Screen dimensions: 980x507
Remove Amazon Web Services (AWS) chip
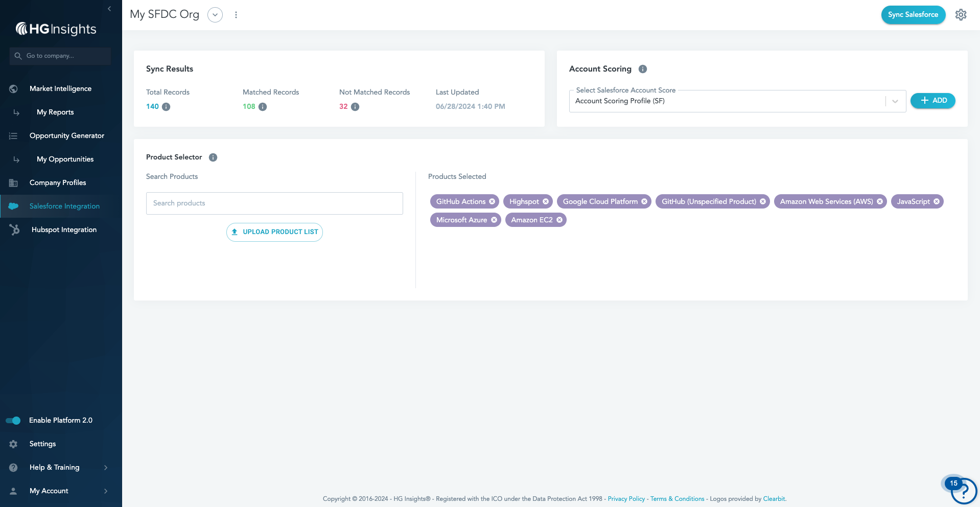click(x=880, y=201)
